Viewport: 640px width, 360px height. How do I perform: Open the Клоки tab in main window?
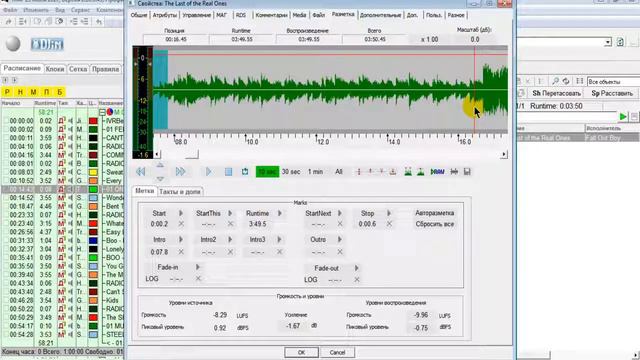point(55,69)
